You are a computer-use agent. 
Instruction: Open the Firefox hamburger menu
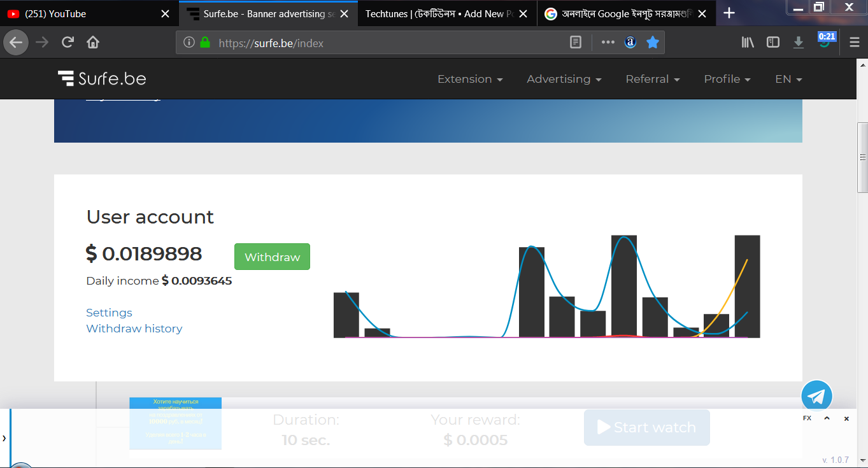coord(855,43)
